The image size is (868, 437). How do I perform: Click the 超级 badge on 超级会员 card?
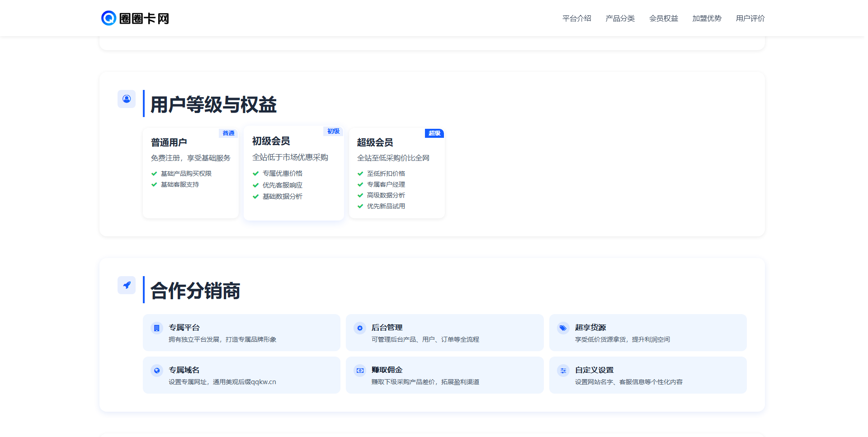(x=434, y=133)
